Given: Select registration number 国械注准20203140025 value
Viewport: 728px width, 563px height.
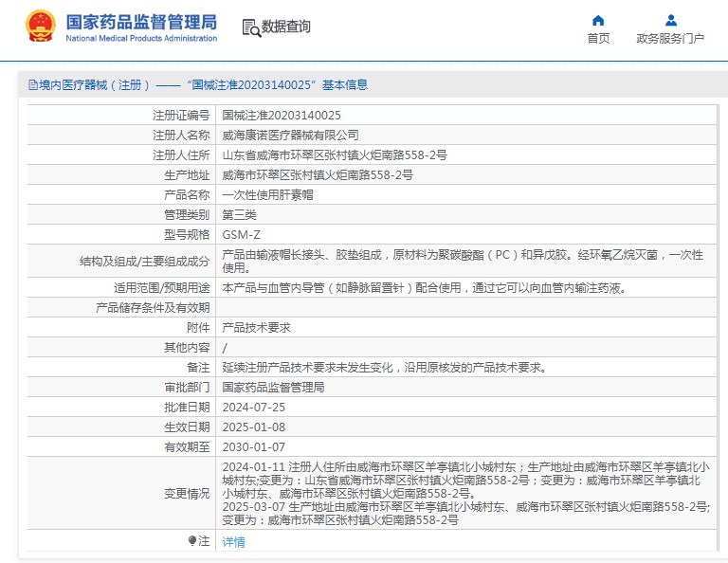Looking at the screenshot, I should [x=282, y=115].
